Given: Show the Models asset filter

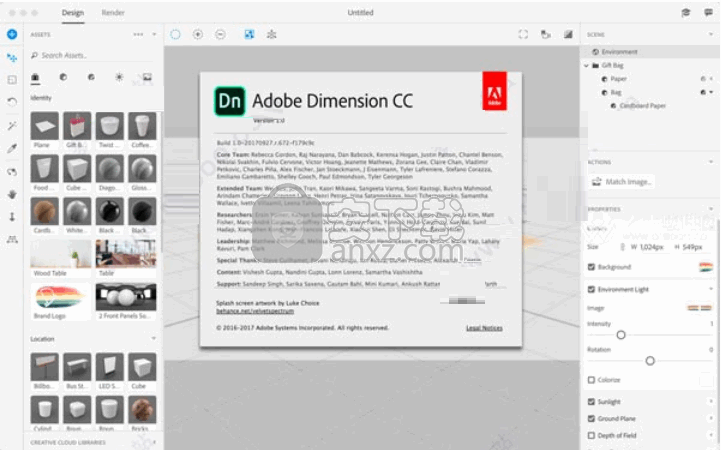Looking at the screenshot, I should [x=35, y=77].
